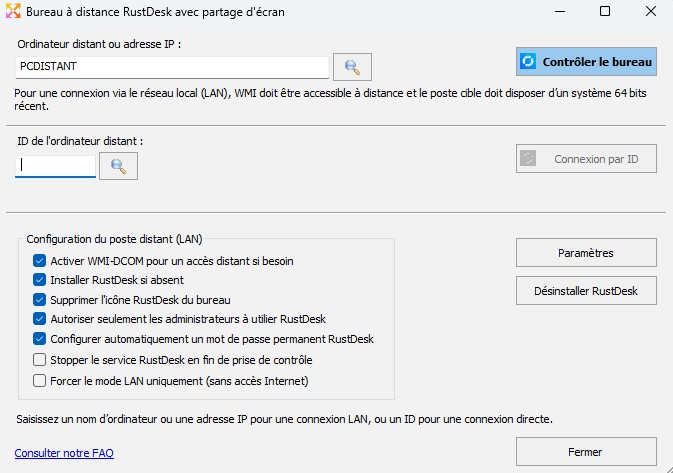Uncheck the automatic permanent password option
This screenshot has height=473, width=673.
(40, 339)
